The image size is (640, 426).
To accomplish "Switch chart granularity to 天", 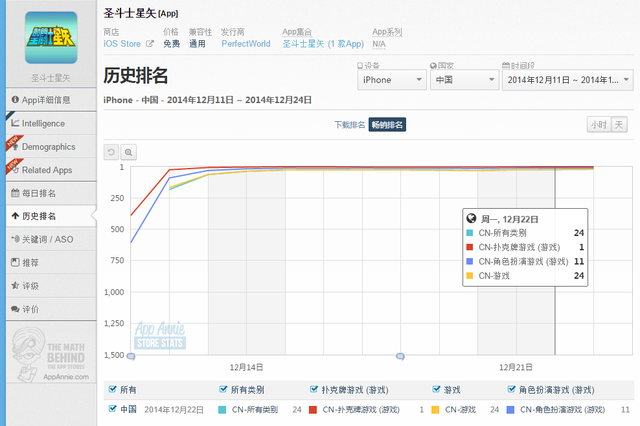I will [x=619, y=124].
